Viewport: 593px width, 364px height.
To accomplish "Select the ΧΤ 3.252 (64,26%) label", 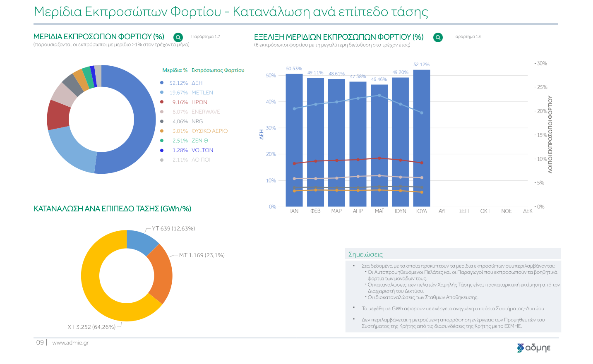I will point(91,327).
